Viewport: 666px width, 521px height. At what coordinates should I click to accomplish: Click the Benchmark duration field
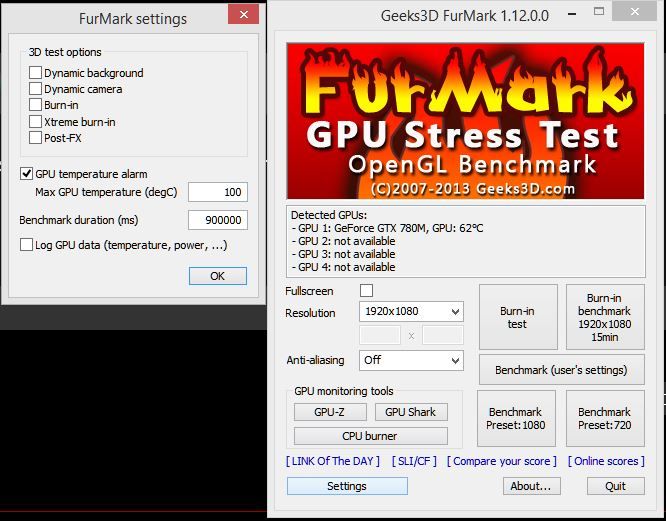tap(218, 220)
